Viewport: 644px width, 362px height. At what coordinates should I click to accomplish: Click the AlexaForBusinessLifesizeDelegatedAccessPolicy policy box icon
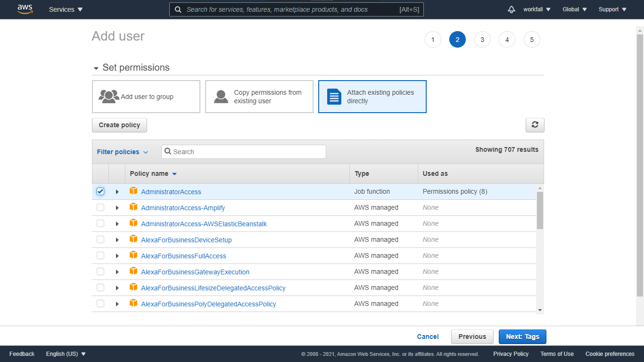133,287
